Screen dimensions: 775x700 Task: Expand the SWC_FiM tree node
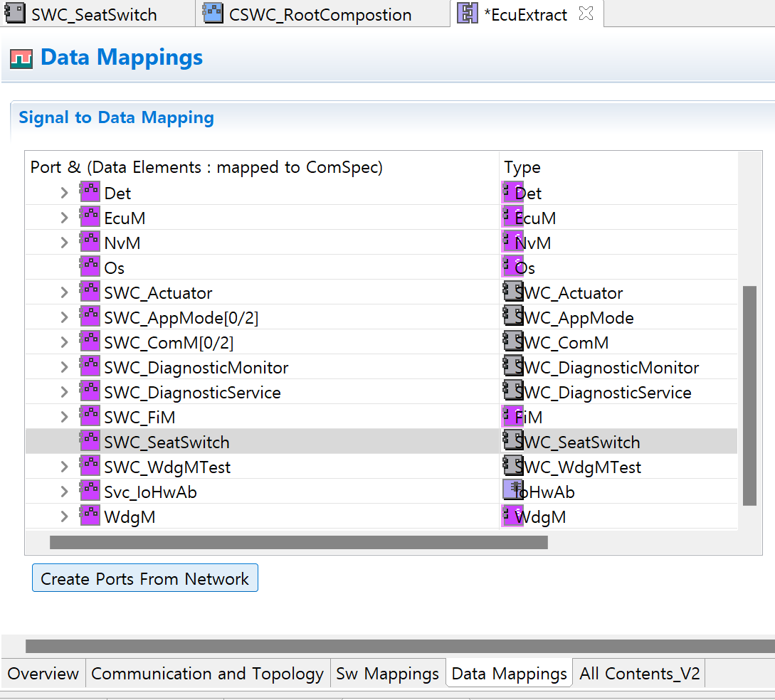[x=64, y=417]
